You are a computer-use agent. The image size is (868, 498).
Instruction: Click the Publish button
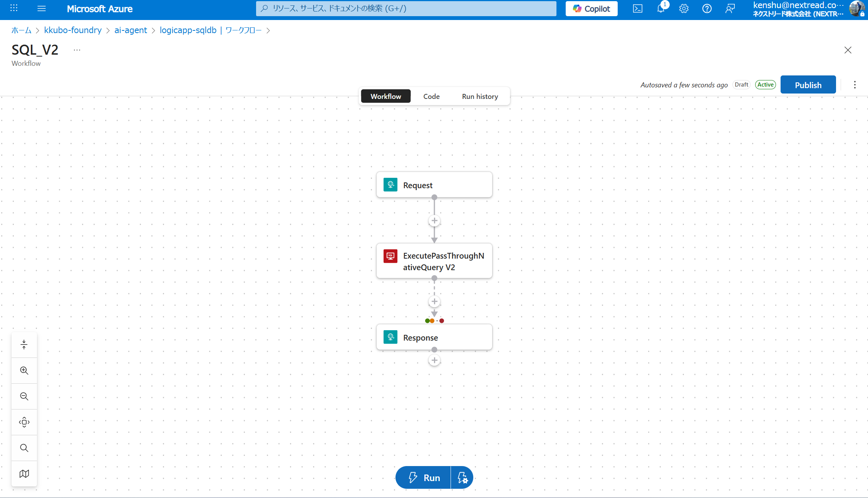pos(808,85)
